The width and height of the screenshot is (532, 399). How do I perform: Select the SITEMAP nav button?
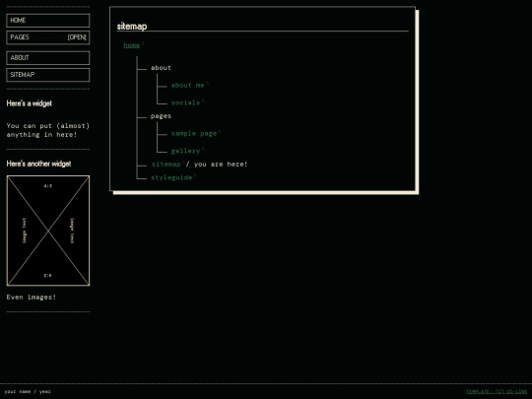point(48,75)
